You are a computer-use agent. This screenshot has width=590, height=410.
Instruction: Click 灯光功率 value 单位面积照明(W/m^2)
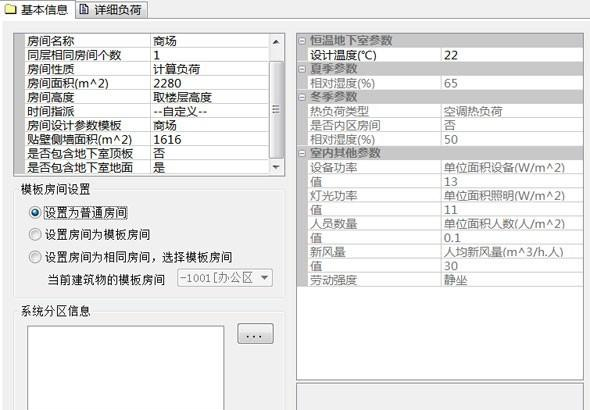coord(512,196)
